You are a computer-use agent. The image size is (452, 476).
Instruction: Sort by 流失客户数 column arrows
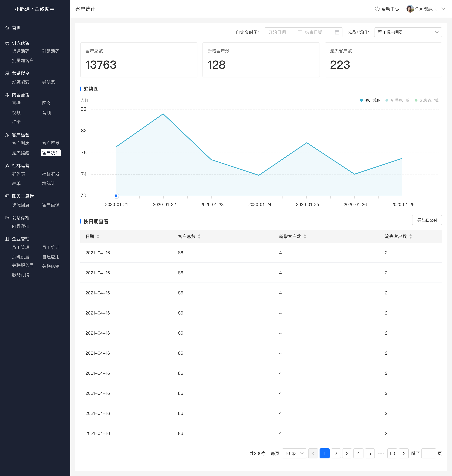(x=411, y=237)
